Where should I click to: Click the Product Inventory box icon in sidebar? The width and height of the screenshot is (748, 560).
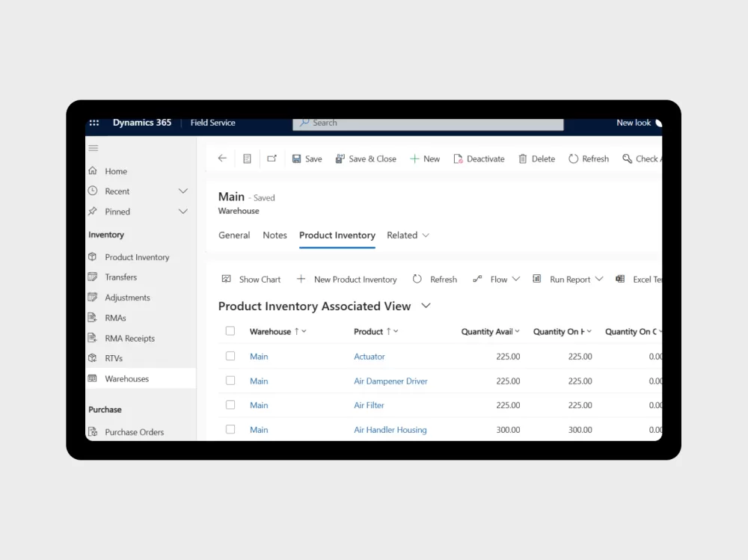93,256
